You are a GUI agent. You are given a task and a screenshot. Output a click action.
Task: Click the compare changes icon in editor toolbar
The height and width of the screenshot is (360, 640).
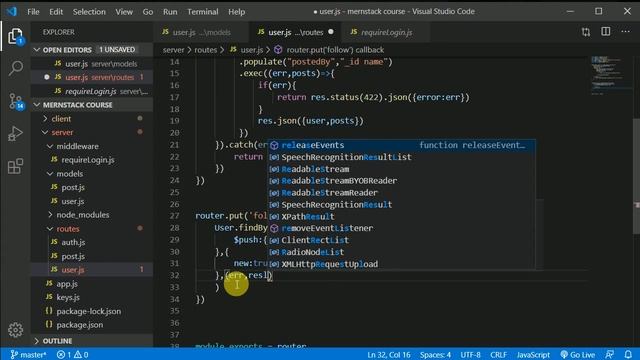(x=586, y=32)
